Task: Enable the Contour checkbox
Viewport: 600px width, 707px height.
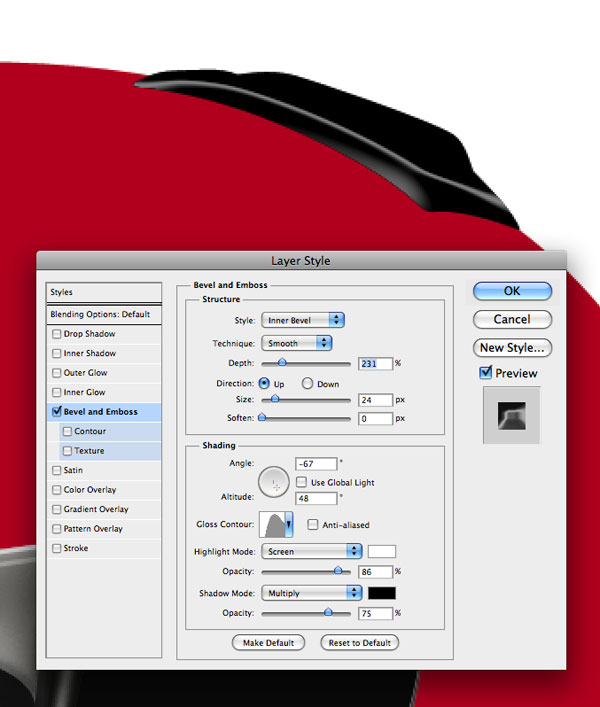Action: point(67,432)
